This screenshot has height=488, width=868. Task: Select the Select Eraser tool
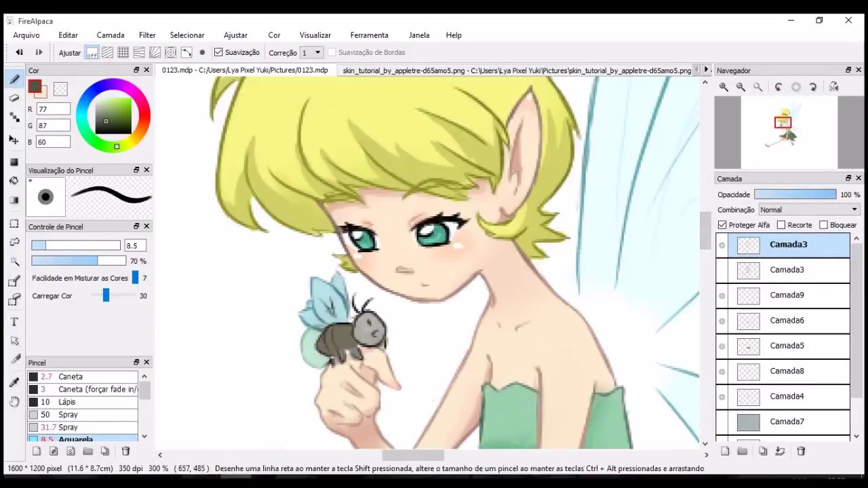point(14,300)
